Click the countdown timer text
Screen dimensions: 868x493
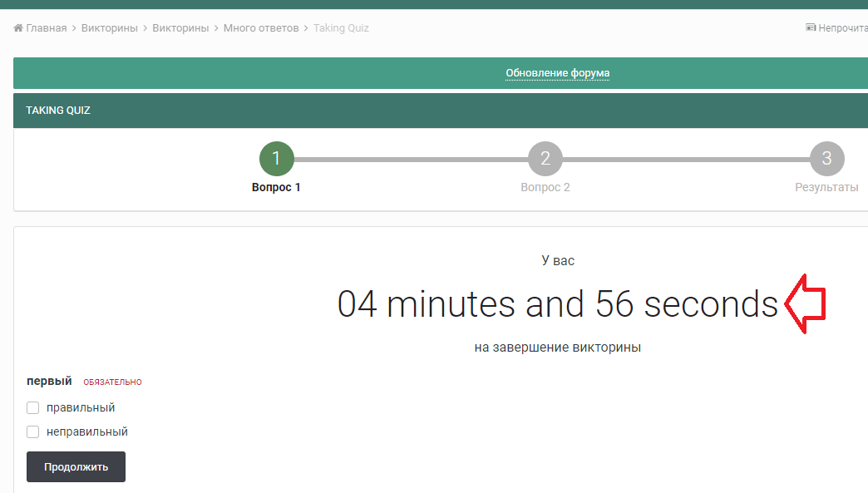pos(557,303)
